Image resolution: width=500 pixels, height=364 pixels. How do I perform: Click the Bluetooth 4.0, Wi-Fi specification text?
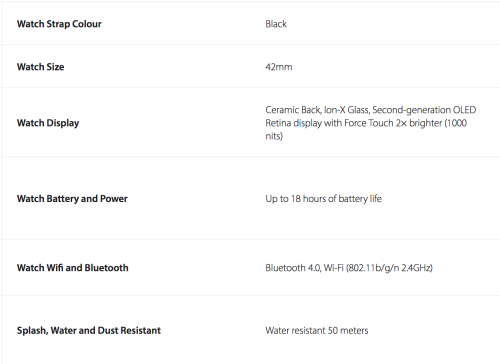tap(349, 268)
